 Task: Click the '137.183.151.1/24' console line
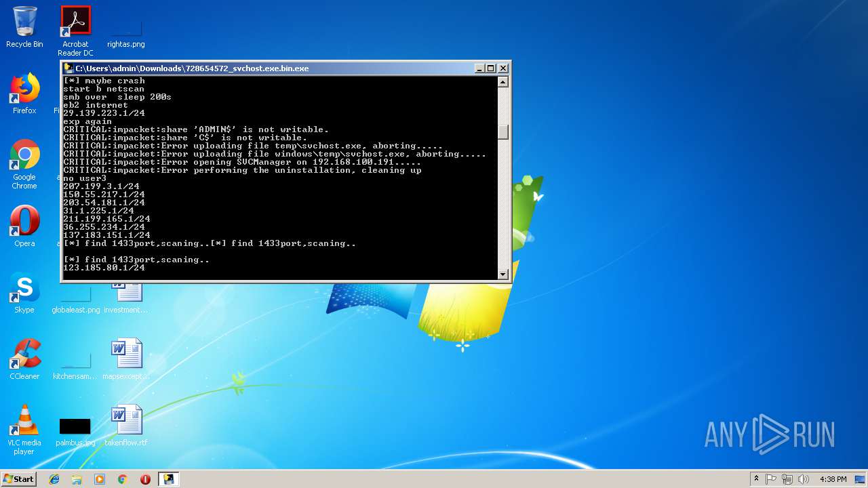[x=106, y=235]
